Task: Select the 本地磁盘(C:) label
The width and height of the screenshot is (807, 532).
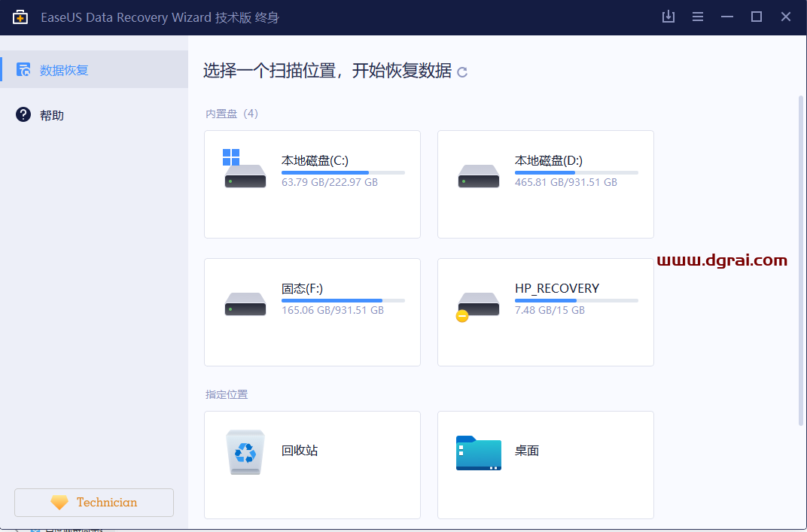Action: pyautogui.click(x=315, y=160)
